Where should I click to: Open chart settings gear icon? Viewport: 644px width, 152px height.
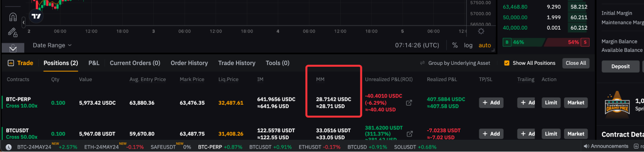pyautogui.click(x=481, y=31)
